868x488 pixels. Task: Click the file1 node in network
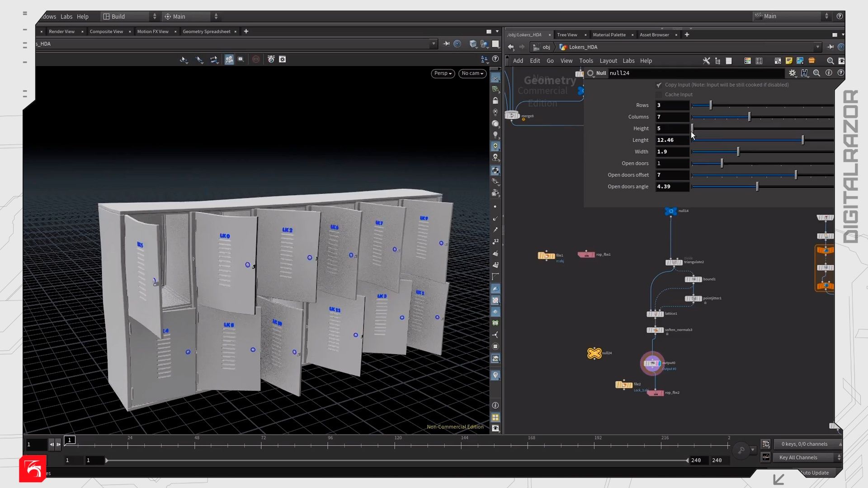[x=546, y=256]
